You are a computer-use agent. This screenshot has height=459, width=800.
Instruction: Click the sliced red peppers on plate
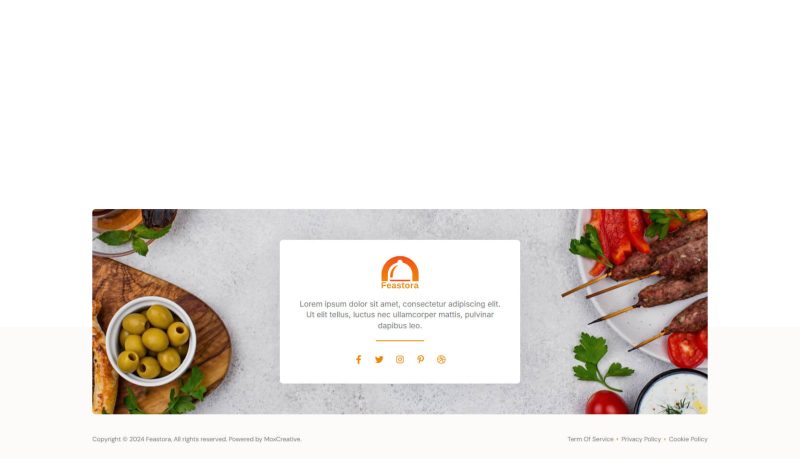(x=620, y=237)
